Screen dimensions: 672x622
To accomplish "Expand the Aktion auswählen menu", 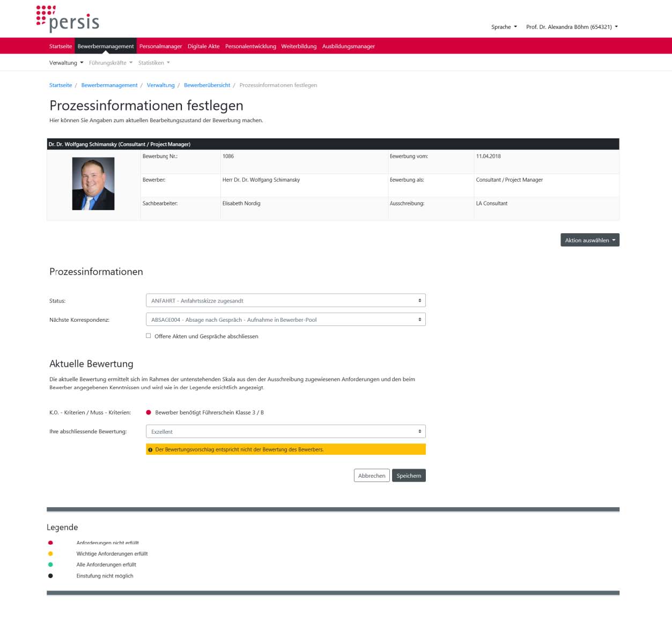I will pos(590,240).
